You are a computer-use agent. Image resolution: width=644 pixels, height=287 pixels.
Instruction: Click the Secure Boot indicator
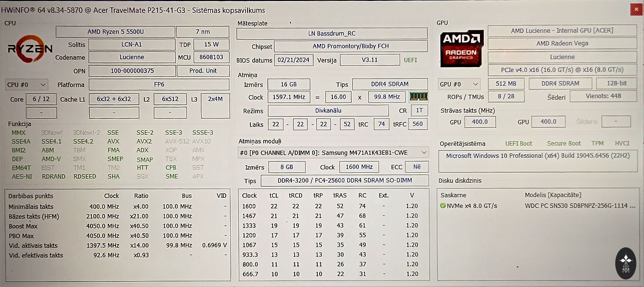(x=563, y=143)
